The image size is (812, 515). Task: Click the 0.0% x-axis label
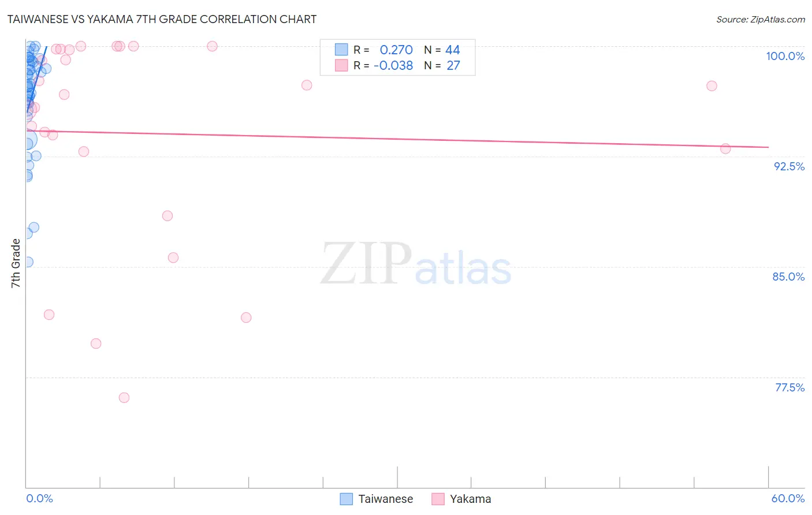point(39,498)
